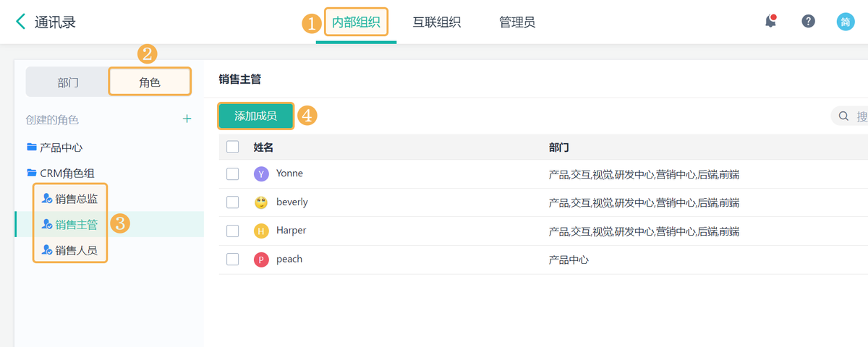Viewport: 868px width, 347px height.
Task: Select the 销售人员 role
Action: (x=76, y=251)
